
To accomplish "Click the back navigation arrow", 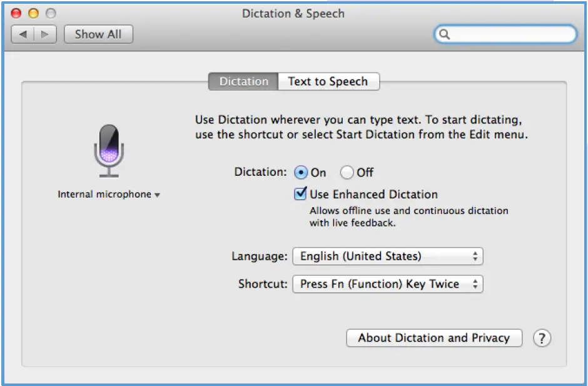I will tap(23, 34).
